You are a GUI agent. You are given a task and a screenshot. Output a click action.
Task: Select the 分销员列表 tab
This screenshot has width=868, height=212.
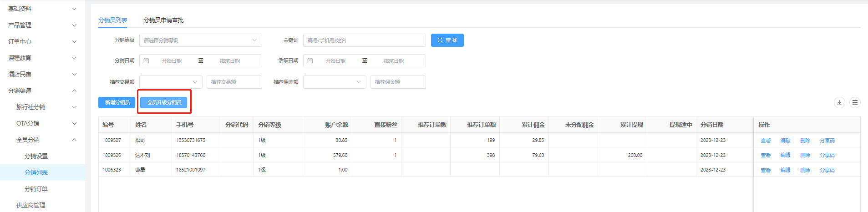tap(113, 20)
